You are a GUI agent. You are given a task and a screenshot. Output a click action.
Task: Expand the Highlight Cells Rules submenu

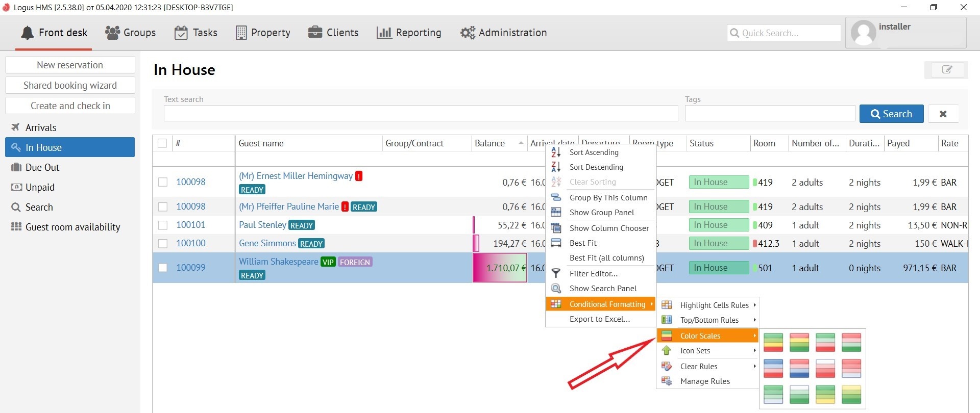(x=714, y=305)
